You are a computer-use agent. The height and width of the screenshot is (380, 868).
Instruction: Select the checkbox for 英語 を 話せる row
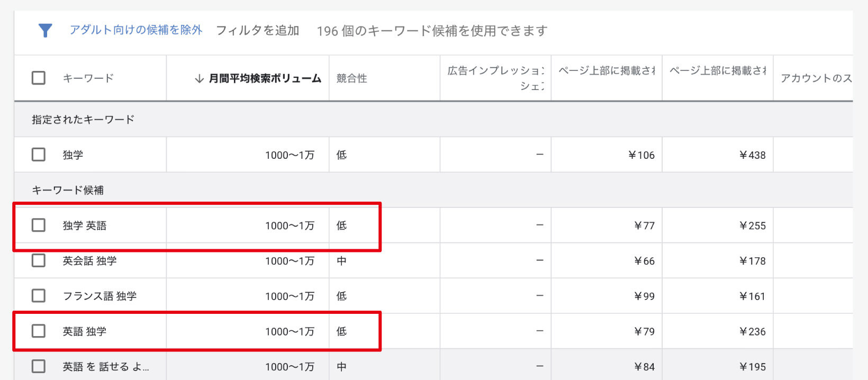point(39,366)
